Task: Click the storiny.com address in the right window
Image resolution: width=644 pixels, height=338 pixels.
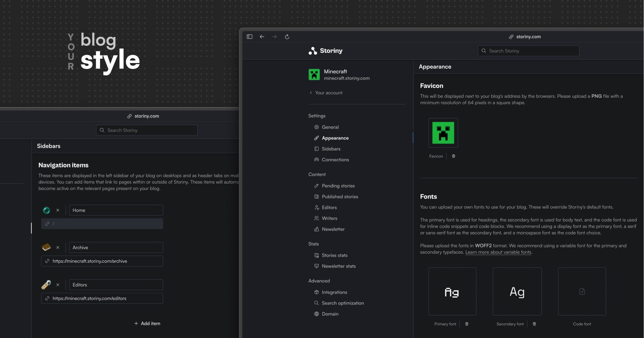Action: (x=525, y=37)
